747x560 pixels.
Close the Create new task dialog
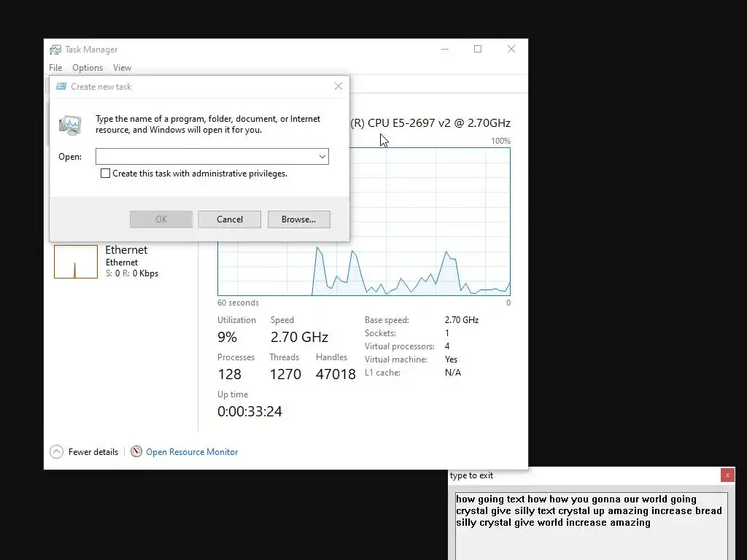pos(338,86)
